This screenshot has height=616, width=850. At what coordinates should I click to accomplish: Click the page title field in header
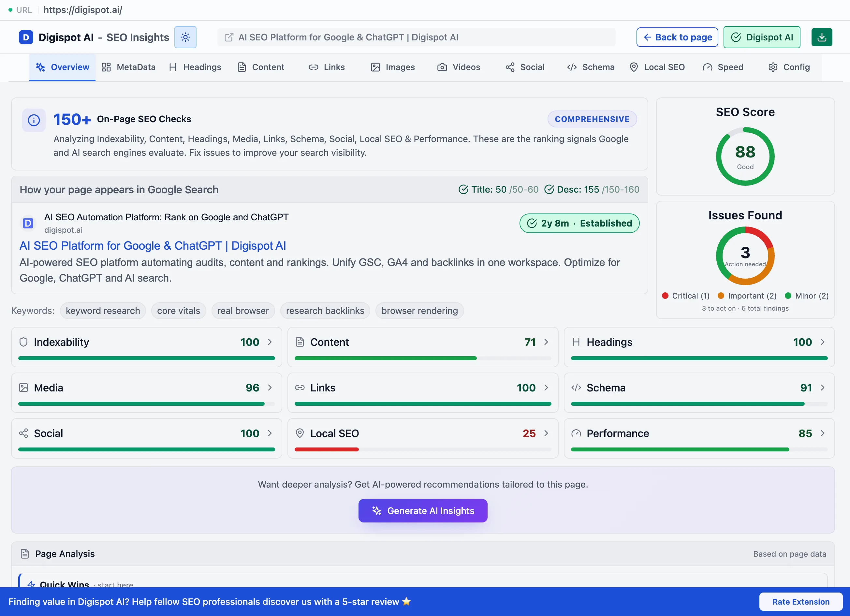[x=417, y=37]
